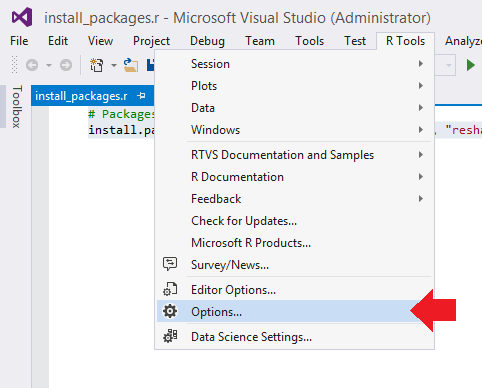Open the File menu

click(x=19, y=41)
